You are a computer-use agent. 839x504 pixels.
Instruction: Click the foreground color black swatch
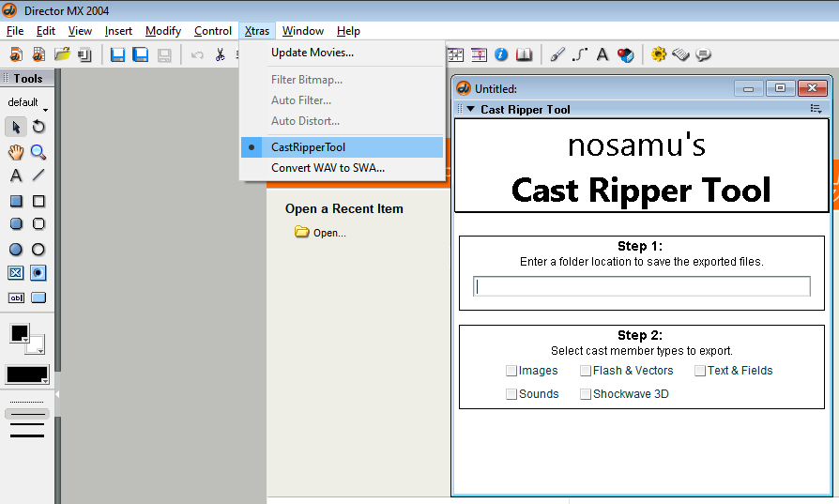[x=20, y=333]
